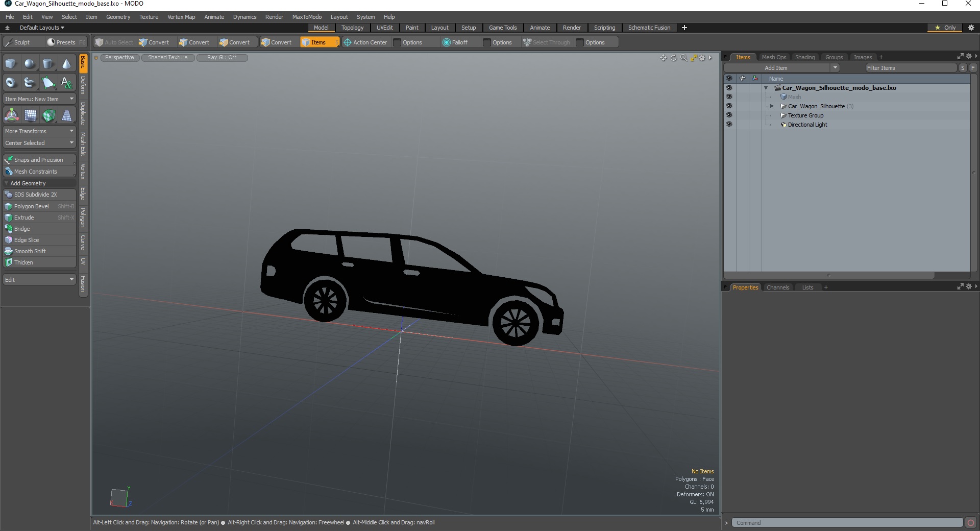Click the viewport pan move icon
Viewport: 980px width, 531px height.
tap(663, 58)
